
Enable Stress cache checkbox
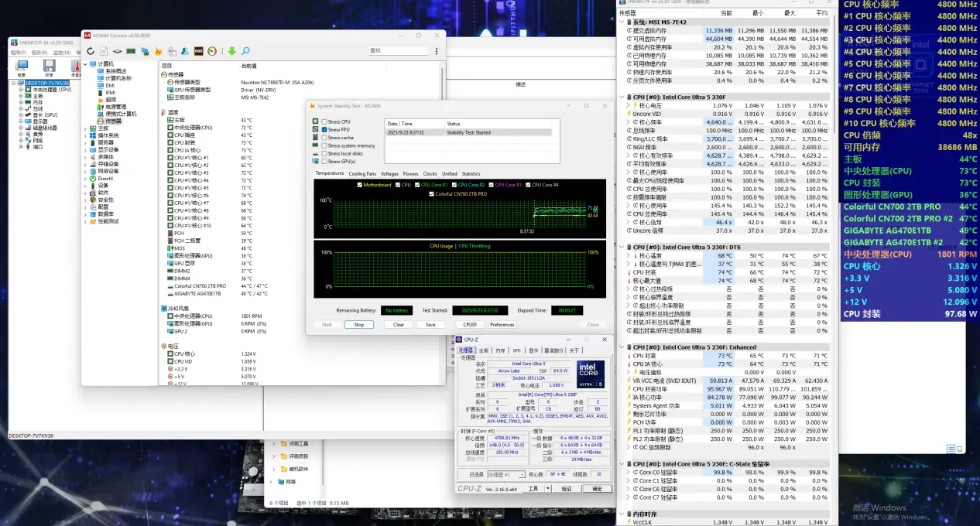tap(324, 138)
